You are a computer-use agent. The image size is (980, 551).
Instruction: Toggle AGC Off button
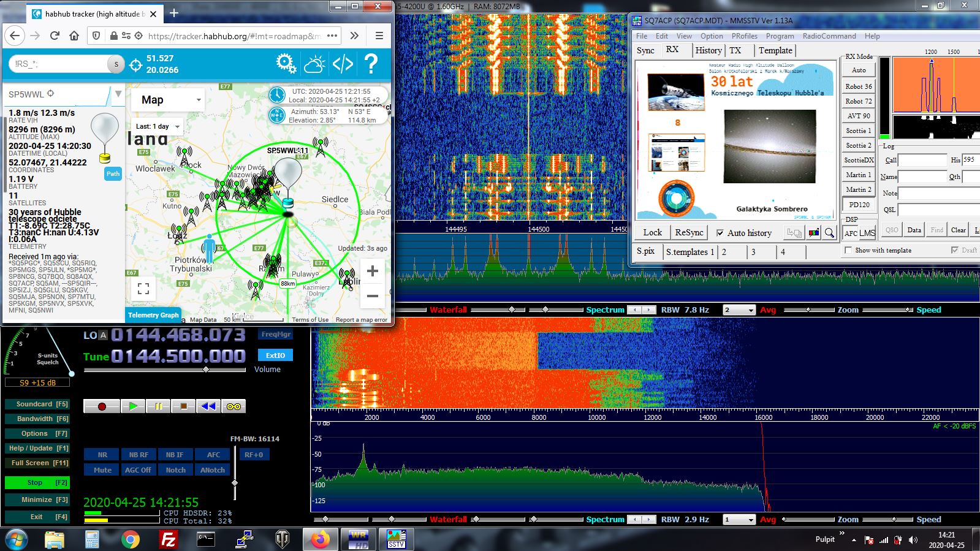click(x=138, y=470)
